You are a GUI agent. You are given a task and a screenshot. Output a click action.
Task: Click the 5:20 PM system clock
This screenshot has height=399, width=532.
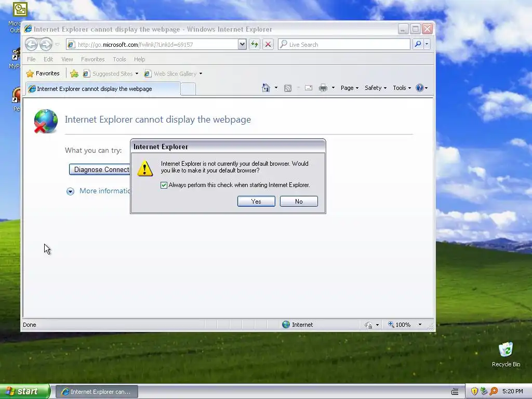pos(512,392)
